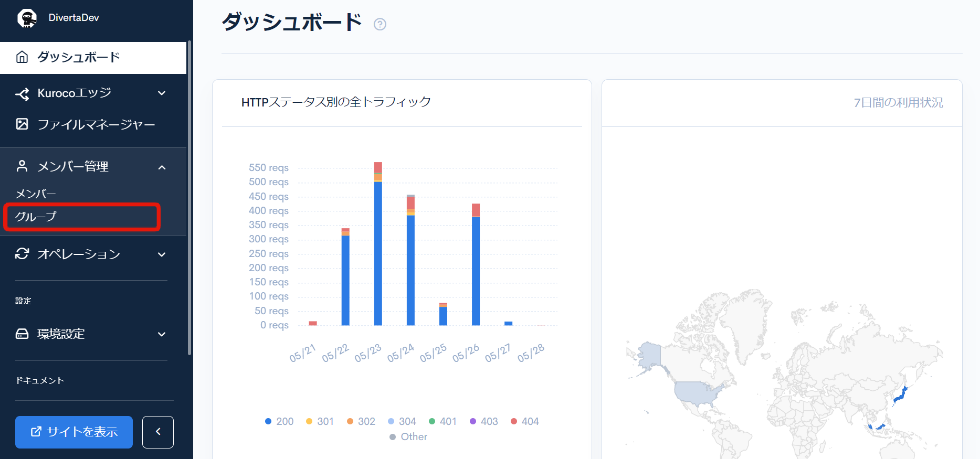This screenshot has height=459, width=980.
Task: Click the Kurocoエッジ share-nodes icon
Action: coord(22,94)
